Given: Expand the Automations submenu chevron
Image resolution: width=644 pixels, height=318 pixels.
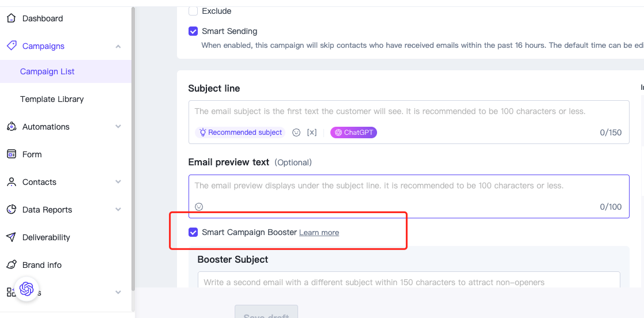Looking at the screenshot, I should pos(118,126).
